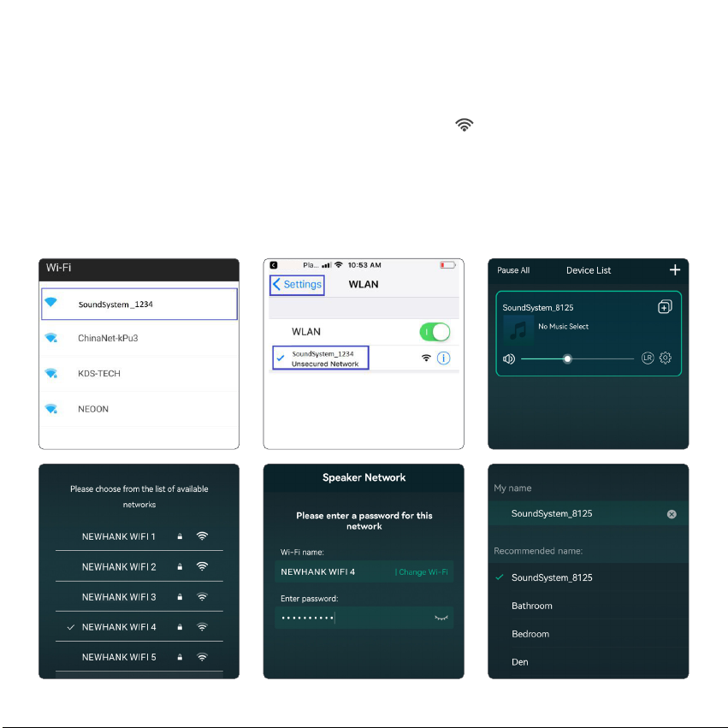Mute using the speaker volume icon
Image resolution: width=728 pixels, height=728 pixels.
coord(509,358)
